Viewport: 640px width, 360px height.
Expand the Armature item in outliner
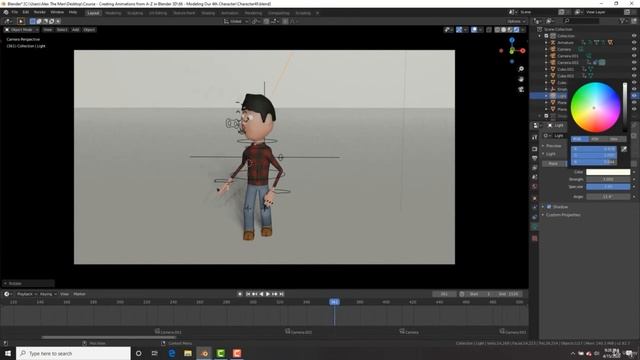[x=546, y=42]
